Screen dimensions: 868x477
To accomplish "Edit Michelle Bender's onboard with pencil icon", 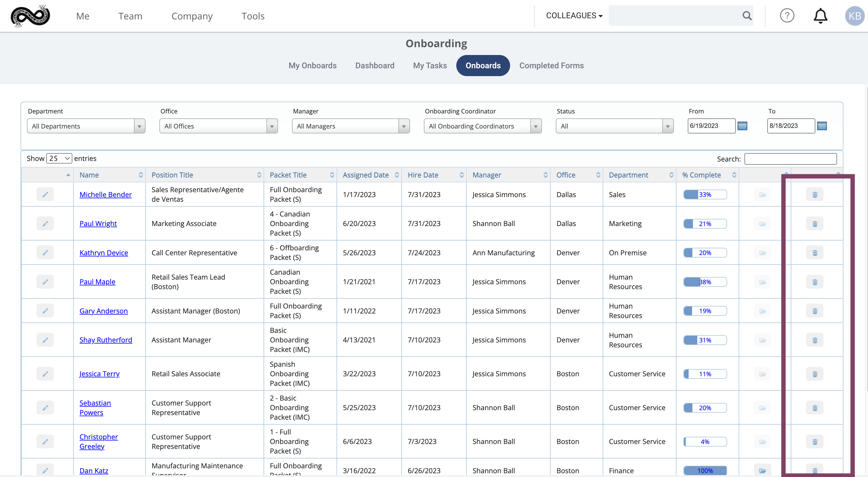I will point(45,195).
